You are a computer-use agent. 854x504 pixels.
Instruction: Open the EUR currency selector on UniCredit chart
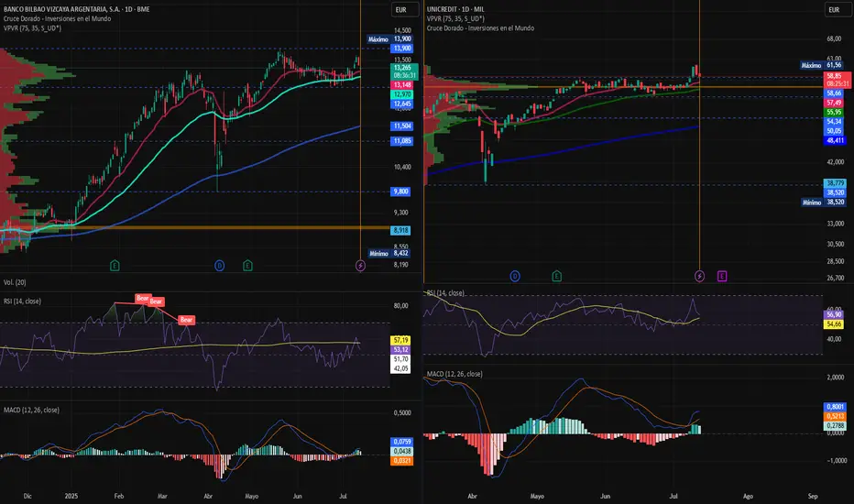coord(838,10)
